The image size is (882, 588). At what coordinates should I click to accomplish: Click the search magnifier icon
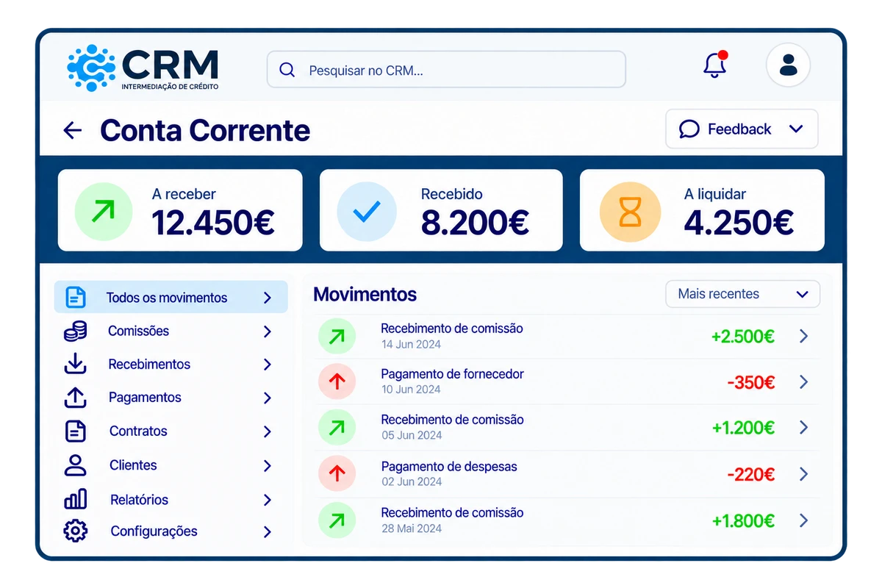(x=287, y=70)
